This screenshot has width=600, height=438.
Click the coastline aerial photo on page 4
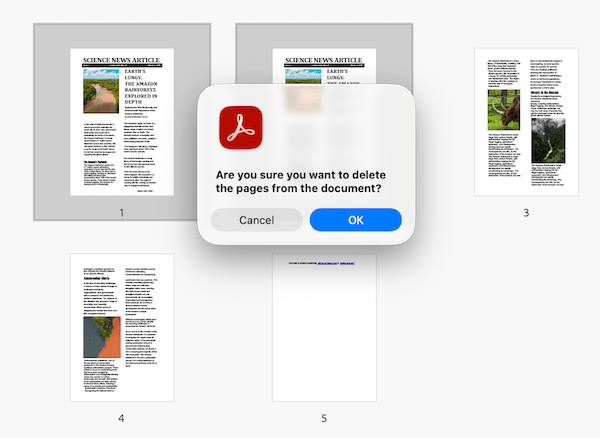102,337
